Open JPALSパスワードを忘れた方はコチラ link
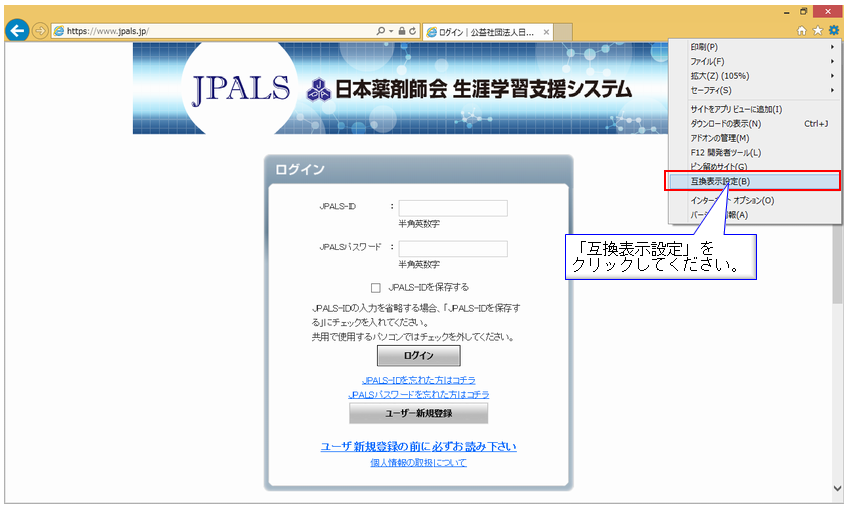The width and height of the screenshot is (850, 505). (x=419, y=394)
